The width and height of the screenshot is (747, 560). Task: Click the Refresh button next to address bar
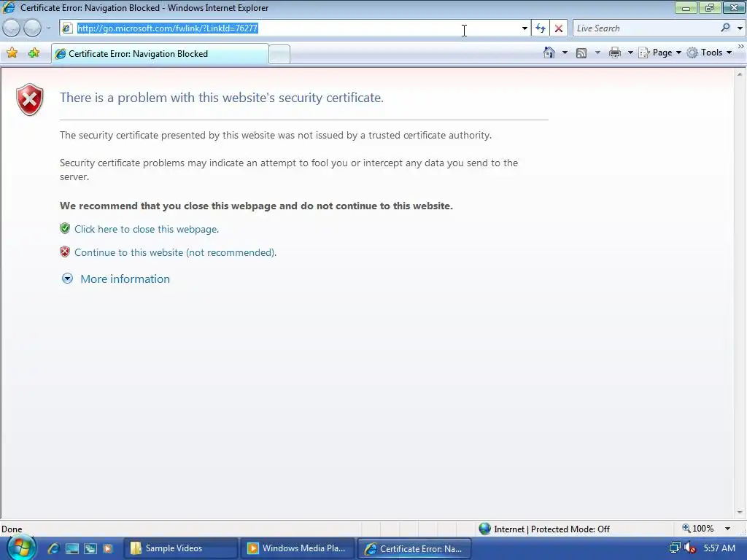coord(541,28)
